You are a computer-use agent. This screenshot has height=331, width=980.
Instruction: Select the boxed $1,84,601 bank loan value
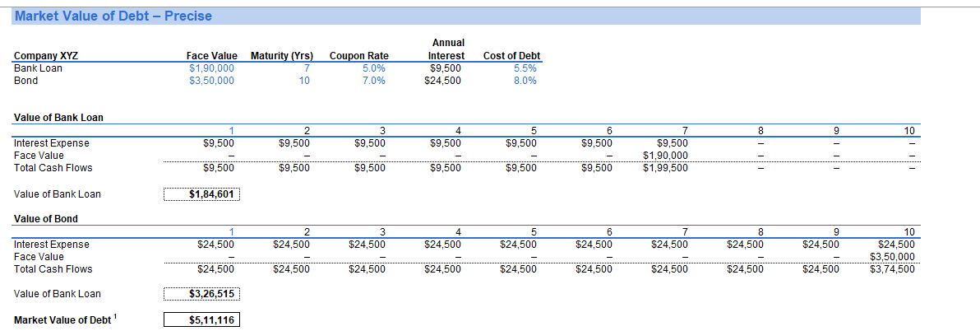tap(201, 194)
